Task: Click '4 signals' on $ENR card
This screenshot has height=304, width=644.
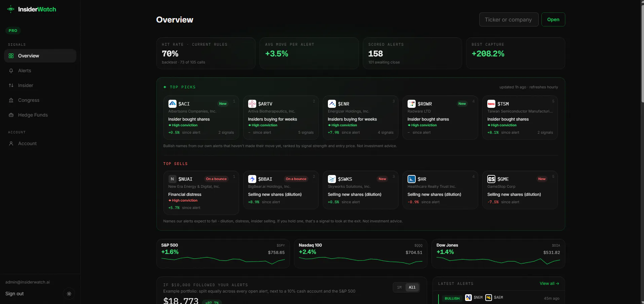Action: pos(385,132)
